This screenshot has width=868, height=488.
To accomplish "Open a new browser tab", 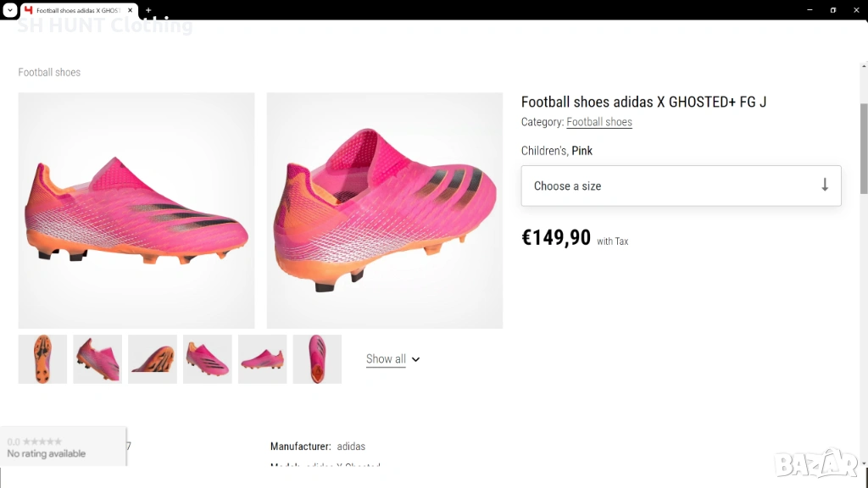I will 148,10.
